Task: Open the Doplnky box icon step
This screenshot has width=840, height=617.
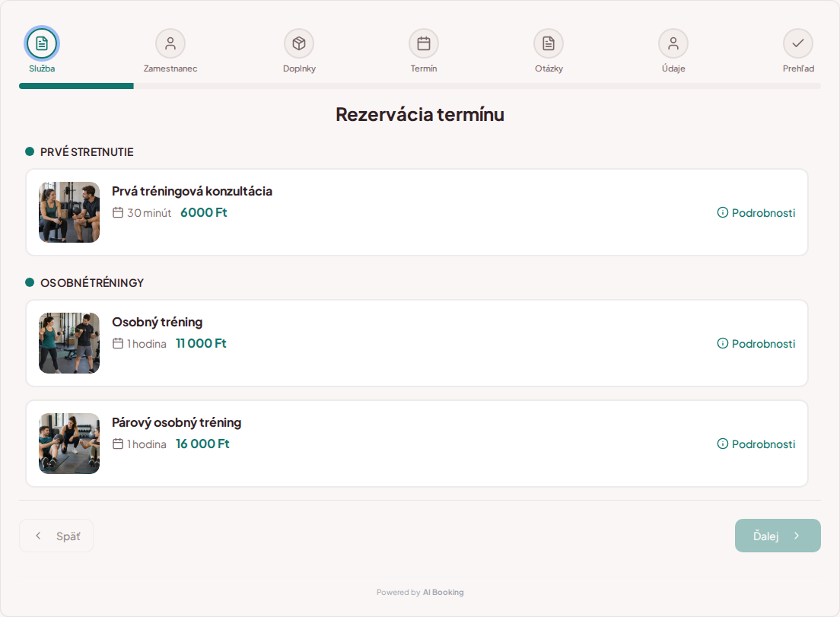Action: coord(299,43)
